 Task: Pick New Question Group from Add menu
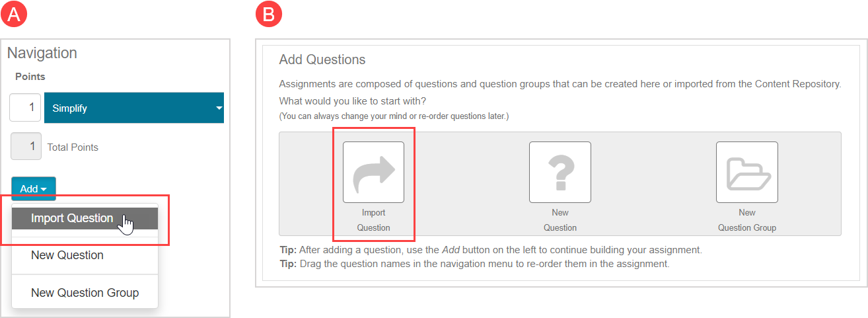point(85,292)
